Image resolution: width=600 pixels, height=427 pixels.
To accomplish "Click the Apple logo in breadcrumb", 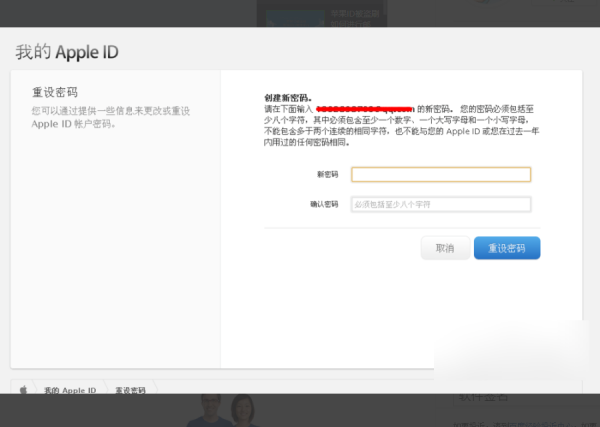I will [24, 390].
